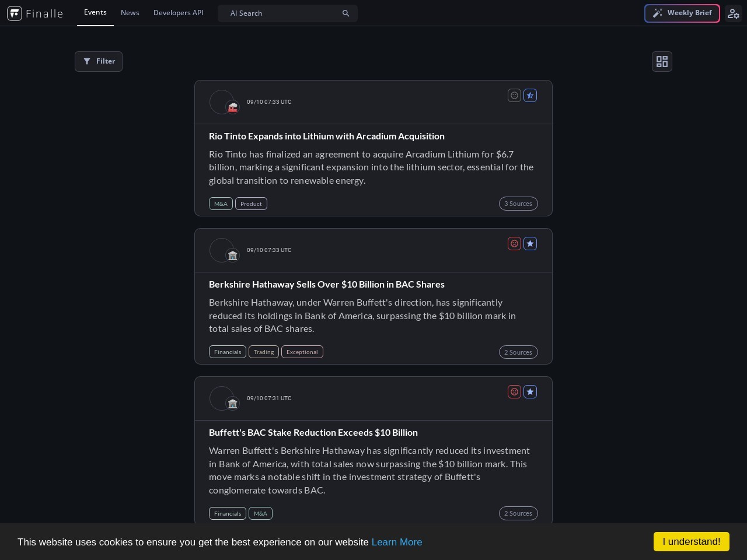Viewport: 747px width, 560px height.
Task: Switch to grid layout view icon
Action: (662, 61)
